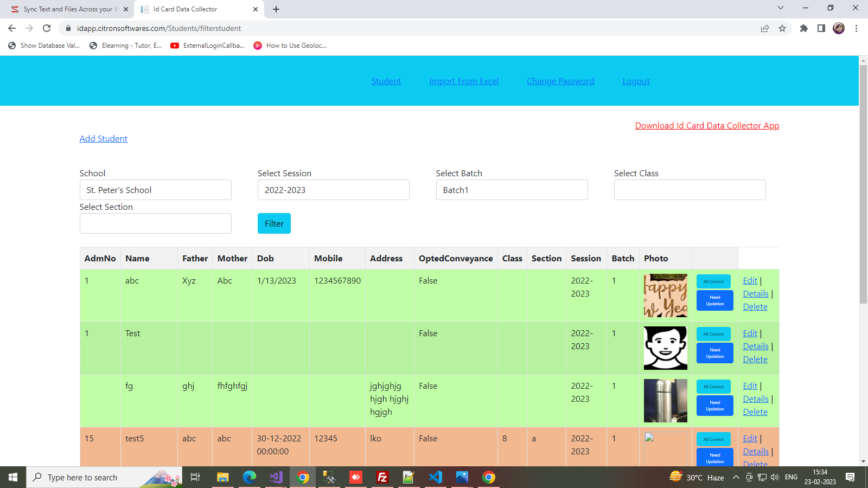Open File Explorer from taskbar
The image size is (868, 488).
(x=222, y=477)
